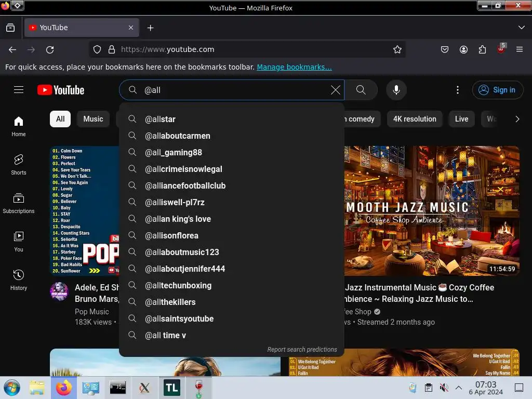The image size is (532, 399).
Task: Clear the search box with the X
Action: coord(335,90)
